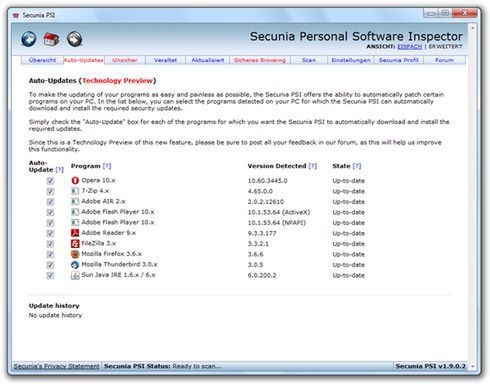490x384 pixels.
Task: Toggle Auto-Update for Mozilla Thunderbird 3.0.x
Action: (x=50, y=265)
